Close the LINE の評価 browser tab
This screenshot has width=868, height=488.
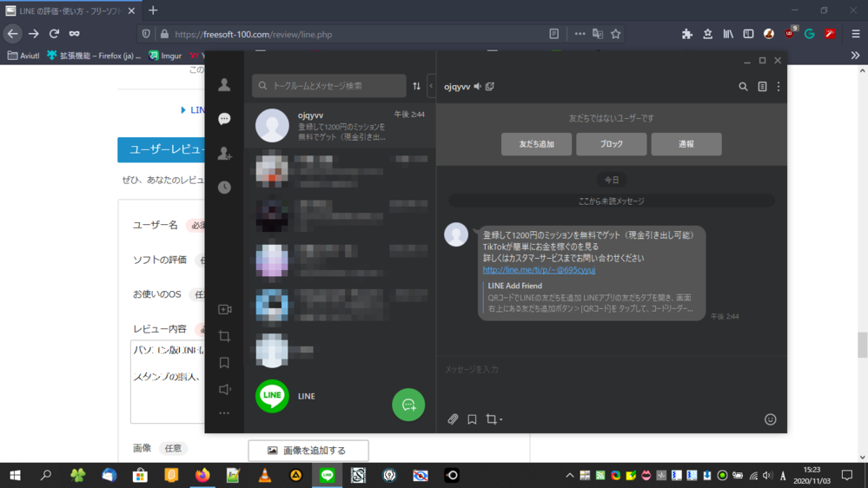click(131, 10)
